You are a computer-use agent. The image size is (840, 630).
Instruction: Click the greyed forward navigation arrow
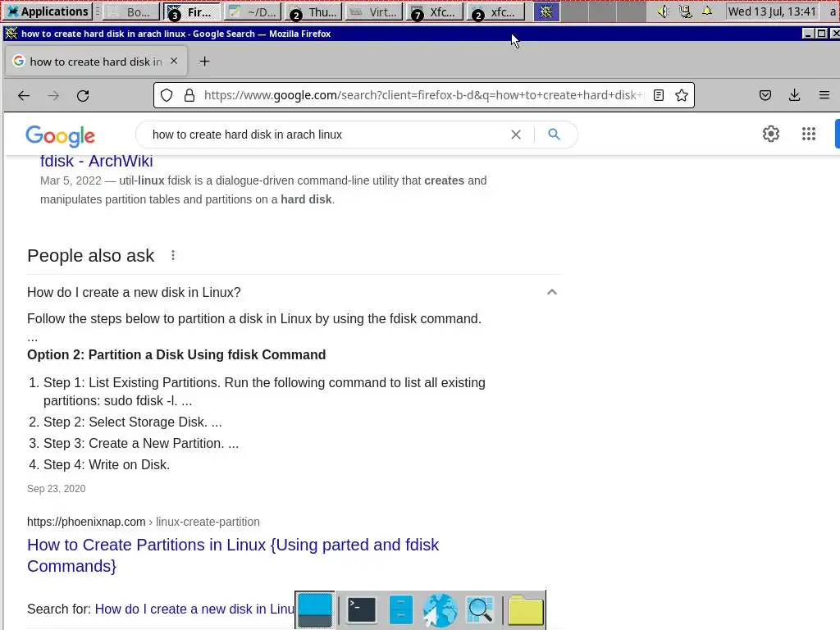click(53, 96)
